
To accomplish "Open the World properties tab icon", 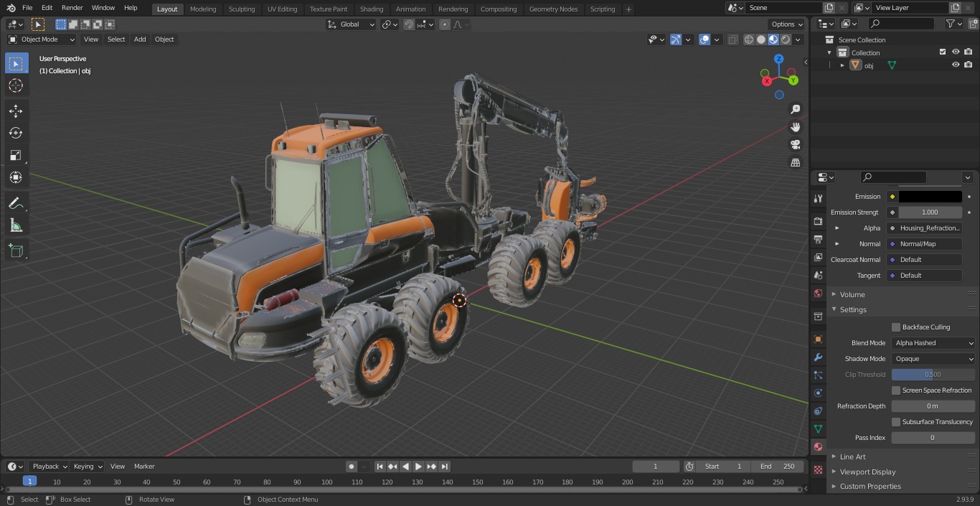I will (818, 293).
